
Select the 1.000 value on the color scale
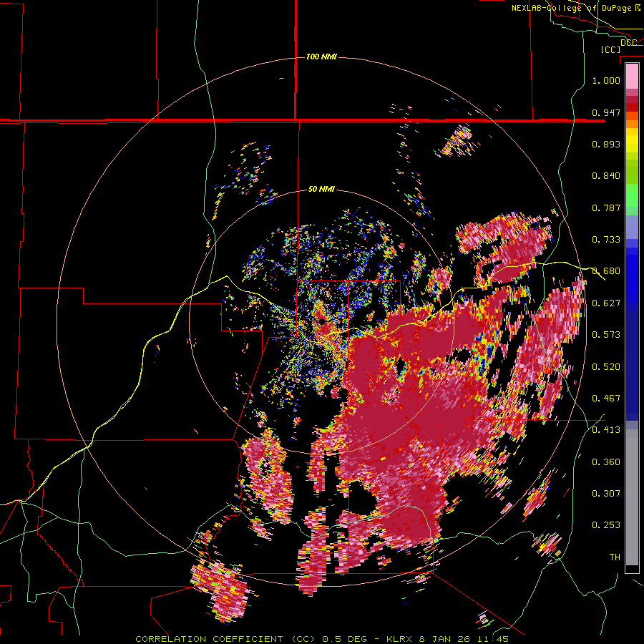tap(606, 80)
